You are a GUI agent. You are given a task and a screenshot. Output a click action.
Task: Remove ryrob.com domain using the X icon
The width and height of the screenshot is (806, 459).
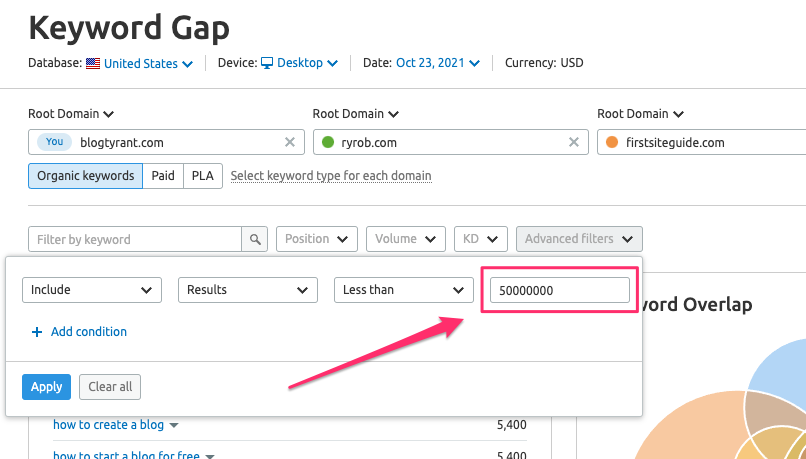(x=574, y=142)
